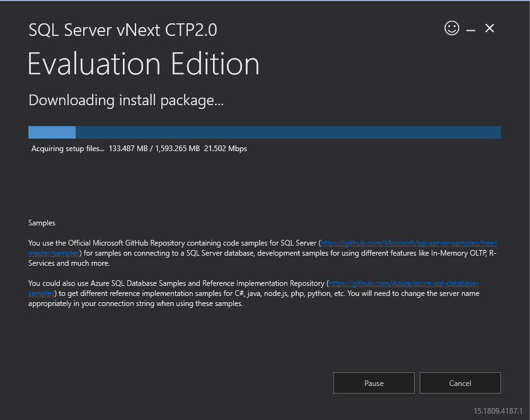Click the Samples section heading
The height and width of the screenshot is (420, 530).
tap(42, 223)
